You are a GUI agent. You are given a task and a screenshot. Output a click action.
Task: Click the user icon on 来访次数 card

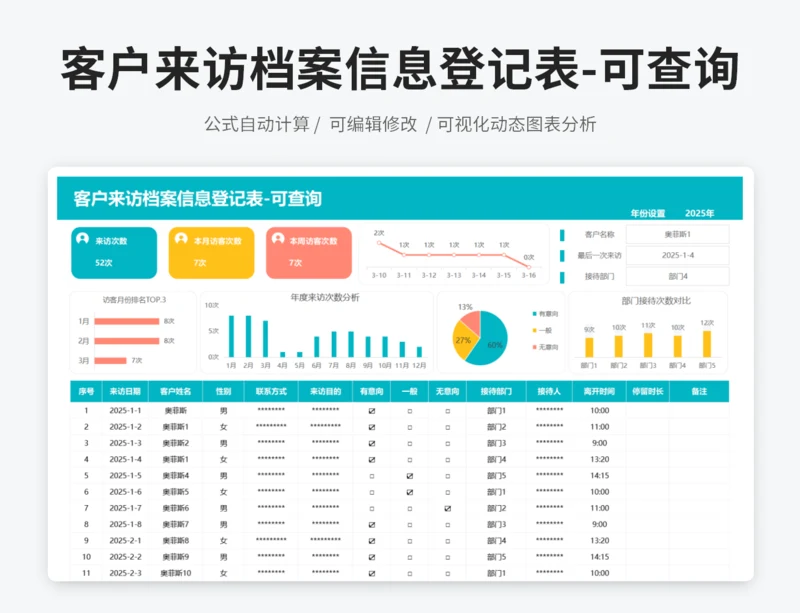(x=82, y=238)
